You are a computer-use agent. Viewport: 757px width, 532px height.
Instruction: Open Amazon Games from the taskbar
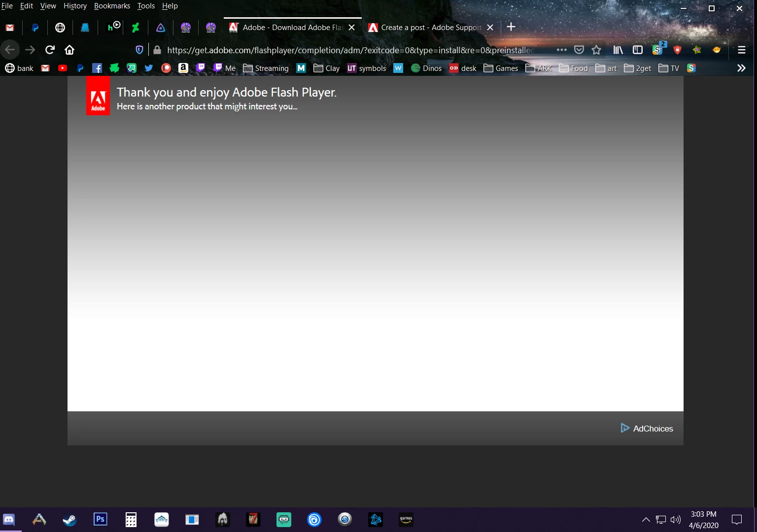pyautogui.click(x=406, y=519)
